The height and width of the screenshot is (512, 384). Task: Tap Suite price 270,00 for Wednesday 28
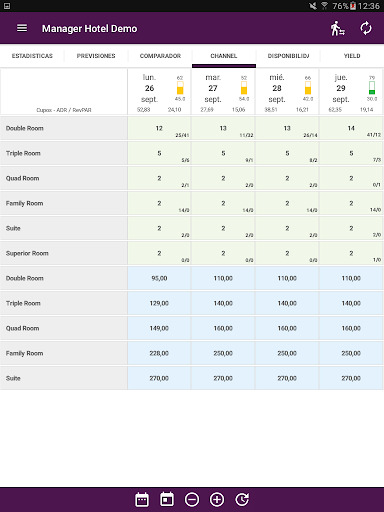[287, 378]
